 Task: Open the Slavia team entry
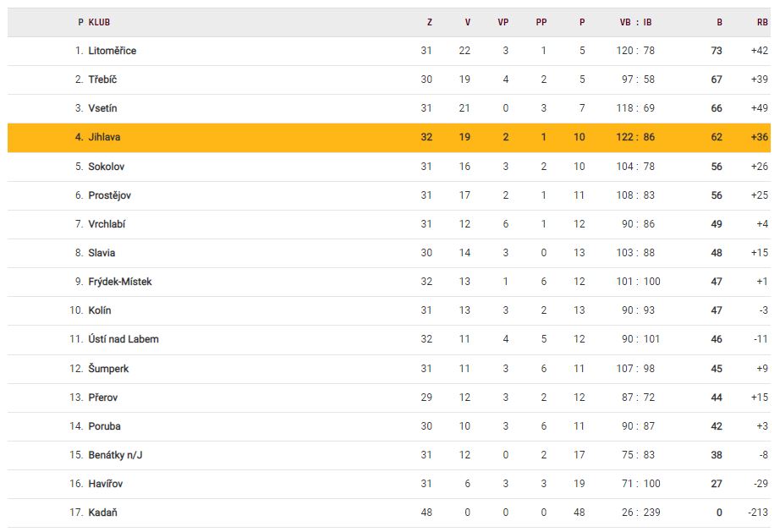(102, 253)
